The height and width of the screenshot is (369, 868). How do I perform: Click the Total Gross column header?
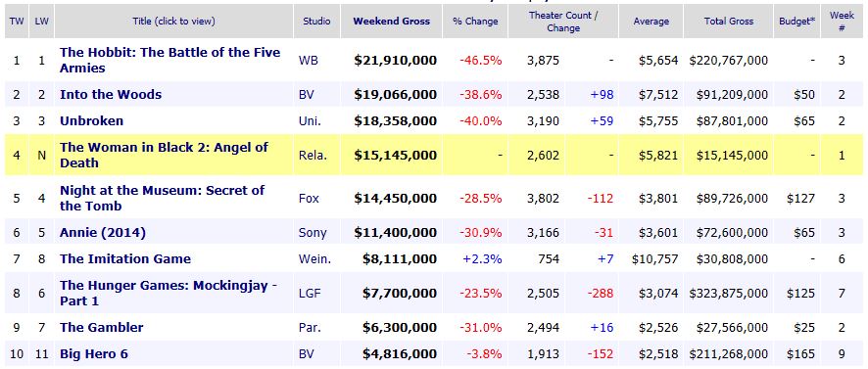coord(729,22)
